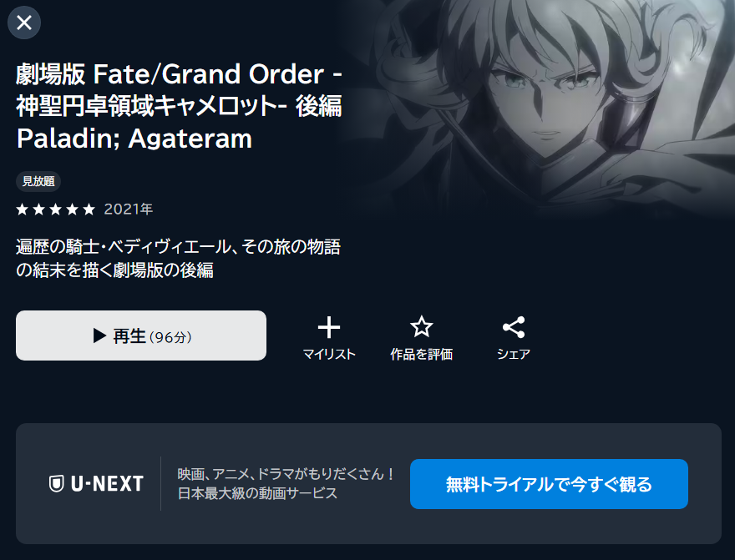Click the 見放題 badge
The height and width of the screenshot is (560, 735).
pyautogui.click(x=38, y=181)
